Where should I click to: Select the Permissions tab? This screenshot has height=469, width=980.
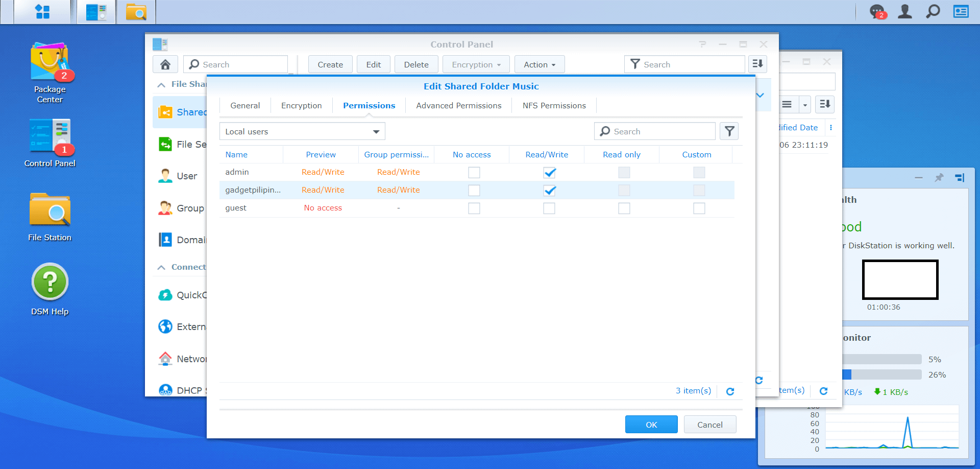tap(369, 106)
